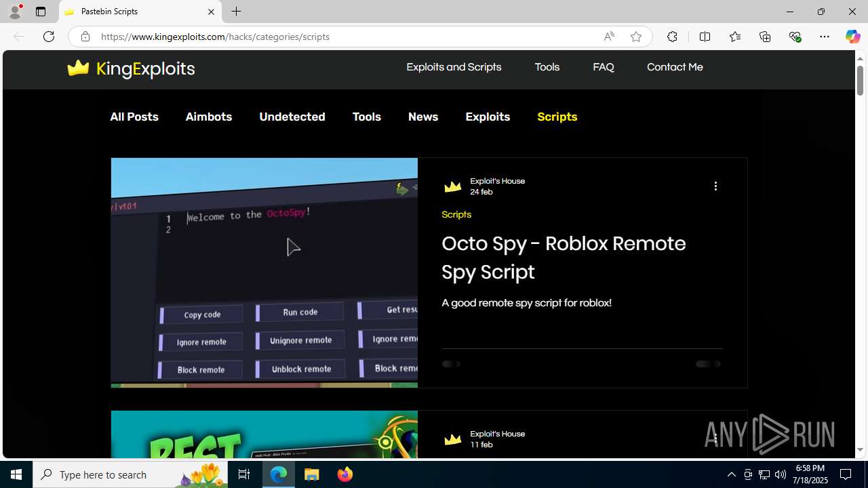Open the taskbar clock and date

tap(810, 474)
